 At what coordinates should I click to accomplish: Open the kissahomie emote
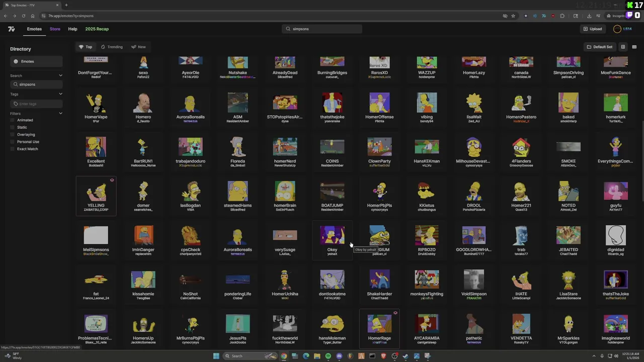pyautogui.click(x=143, y=284)
